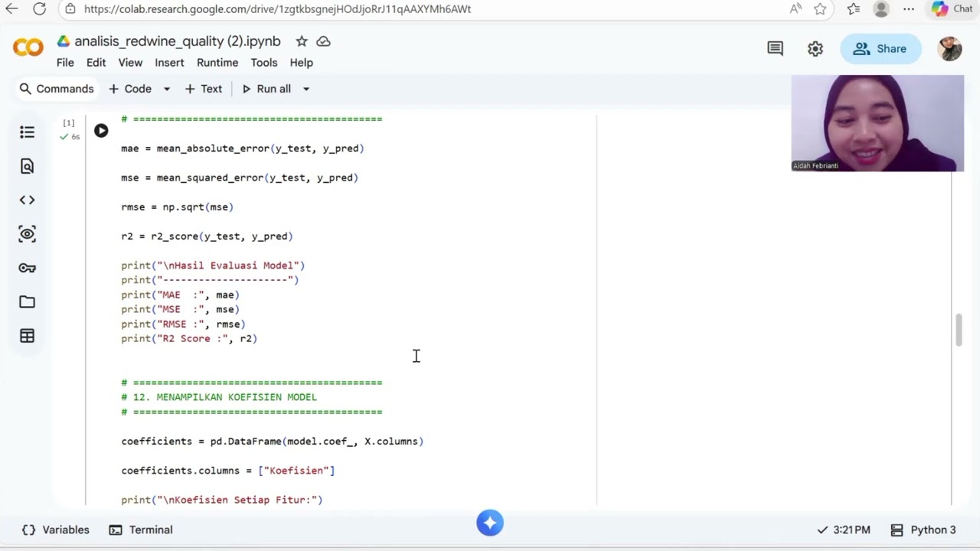Star the analisis_redwine_quality notebook
Screen dimensions: 980x551
point(302,41)
